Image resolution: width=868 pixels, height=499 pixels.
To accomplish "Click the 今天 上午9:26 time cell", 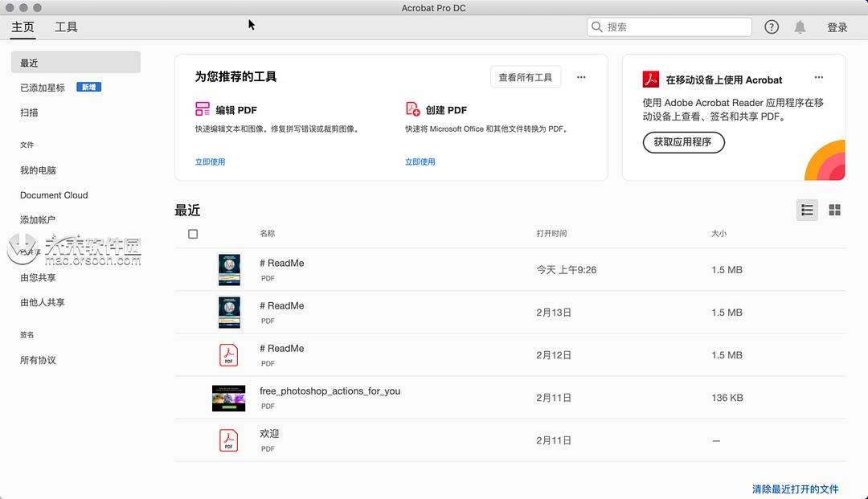I will tap(567, 269).
